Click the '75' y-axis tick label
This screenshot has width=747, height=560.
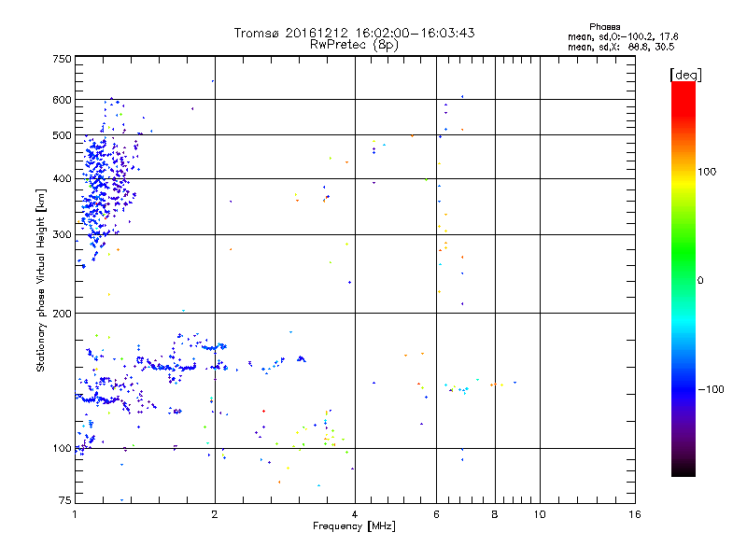coord(65,500)
